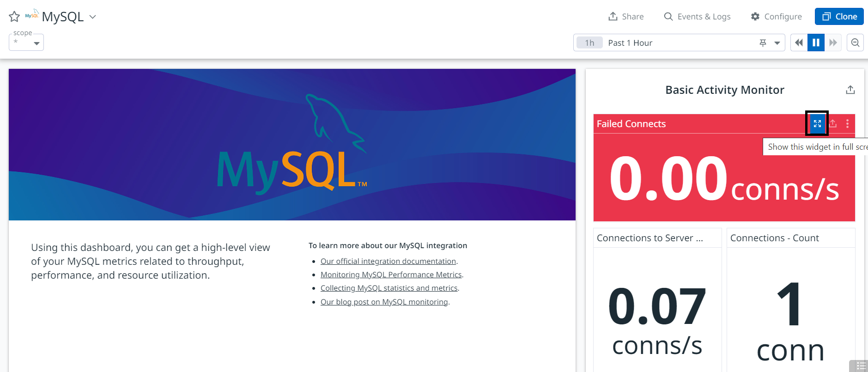Open Failed Connects widget options menu

tap(847, 123)
